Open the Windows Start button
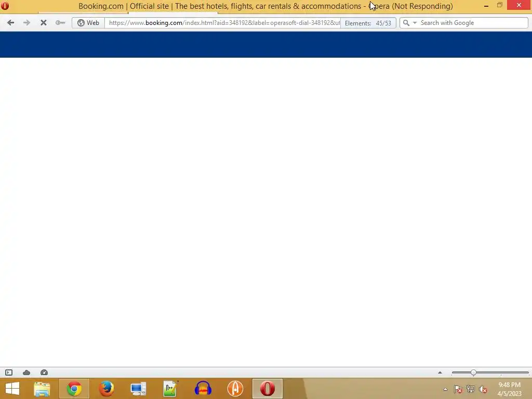The image size is (532, 399). [12, 389]
